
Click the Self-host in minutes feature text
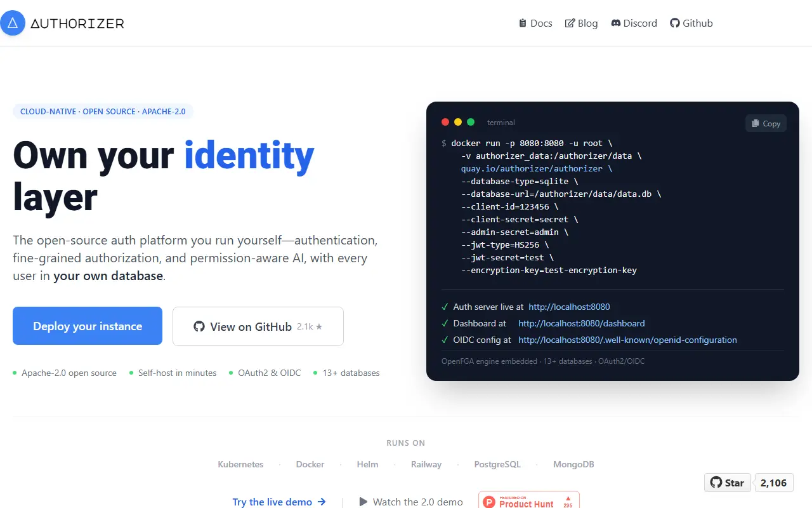coord(178,373)
